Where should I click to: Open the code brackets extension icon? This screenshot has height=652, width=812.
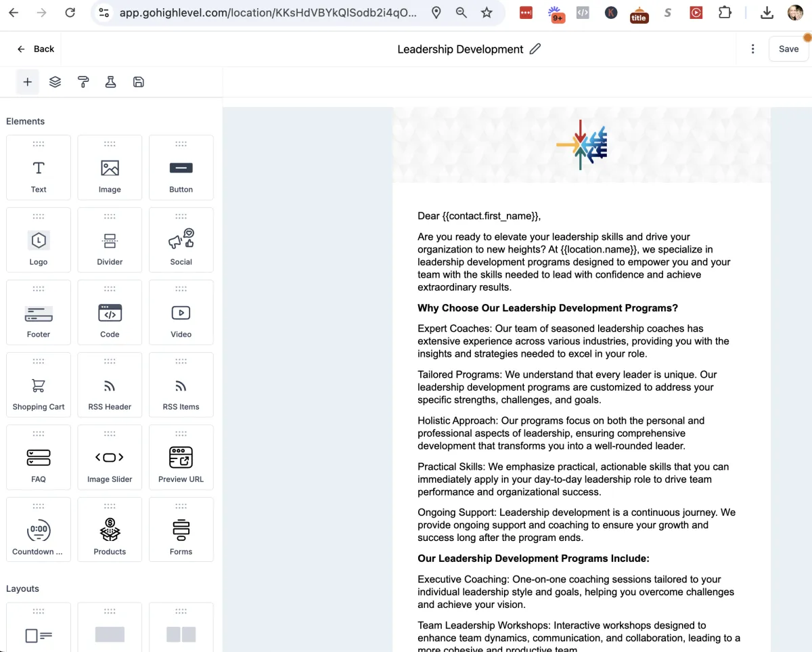click(x=583, y=13)
